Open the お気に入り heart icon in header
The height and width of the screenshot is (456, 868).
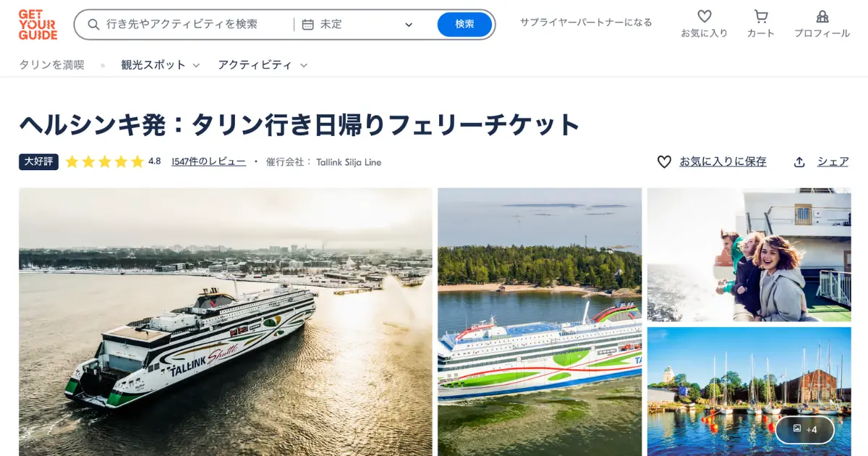(704, 16)
